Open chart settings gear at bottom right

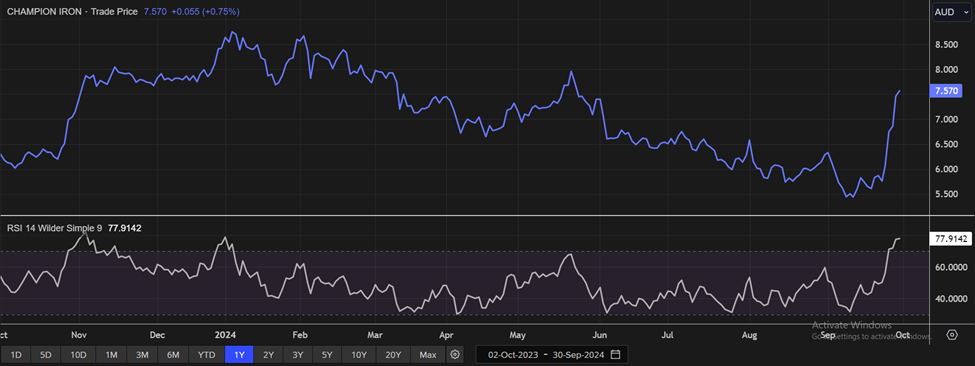click(x=952, y=335)
